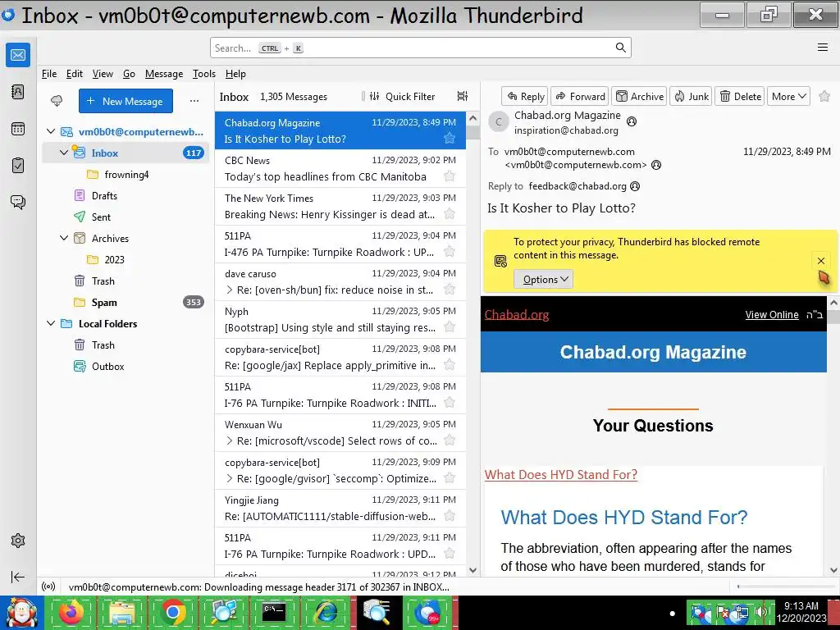Get messages with the cloud download icon
The image size is (840, 630).
point(57,101)
